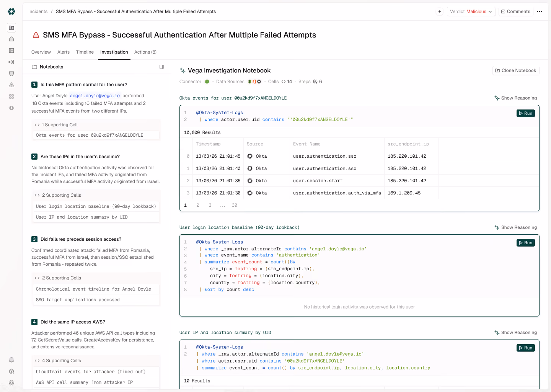Select question 'Is this MFA pattern normal'
Viewport: 551px width, 392px height.
[84, 85]
